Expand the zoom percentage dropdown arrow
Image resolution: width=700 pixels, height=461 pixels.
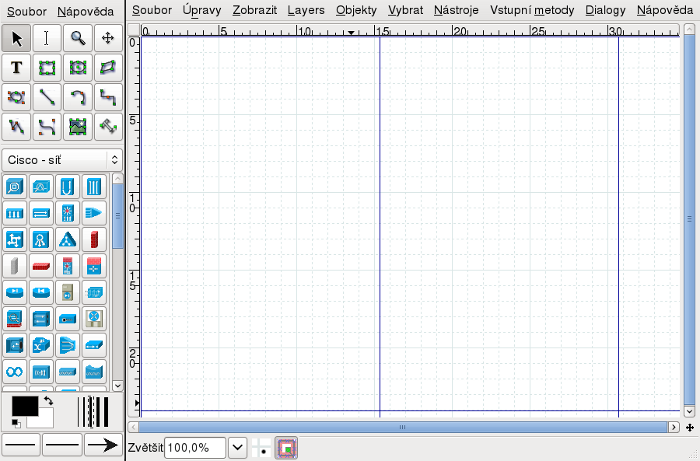coord(238,448)
